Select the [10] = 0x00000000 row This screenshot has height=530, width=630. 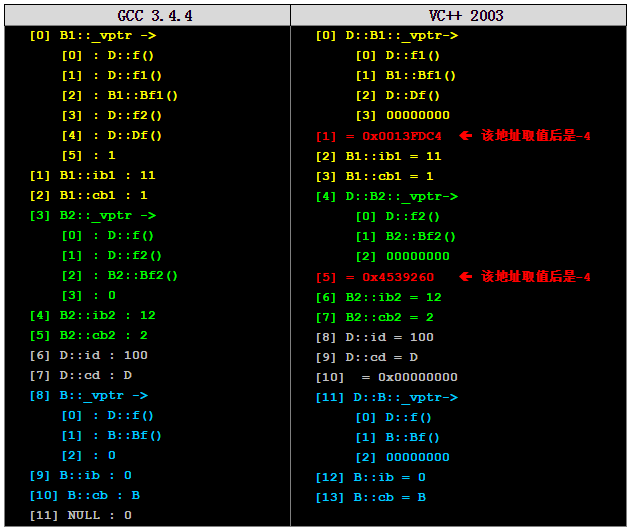[386, 377]
